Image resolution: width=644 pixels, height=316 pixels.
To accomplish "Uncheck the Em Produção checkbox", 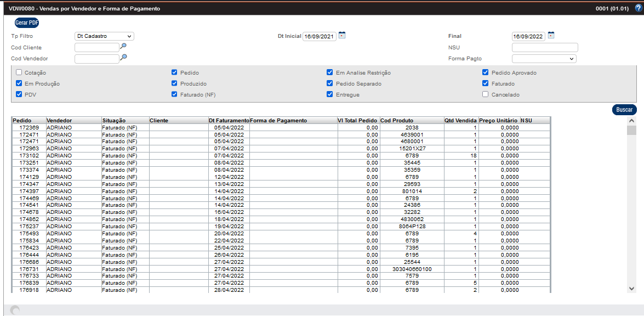I will click(x=19, y=83).
